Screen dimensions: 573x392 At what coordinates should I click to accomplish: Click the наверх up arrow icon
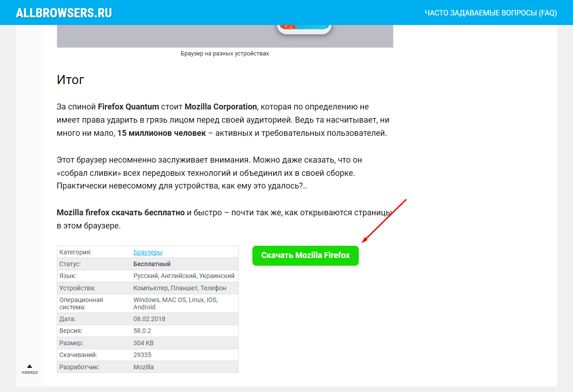pos(30,366)
